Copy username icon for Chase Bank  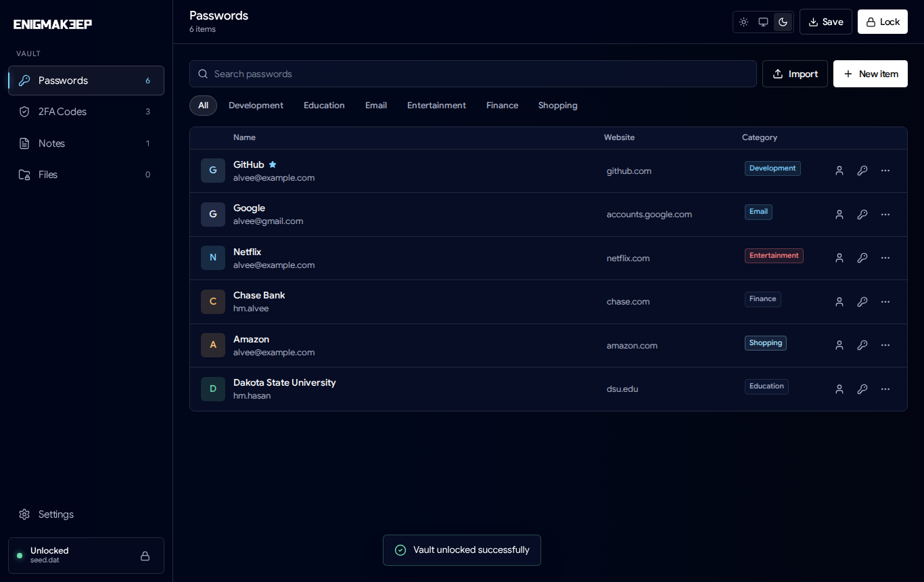(x=839, y=302)
